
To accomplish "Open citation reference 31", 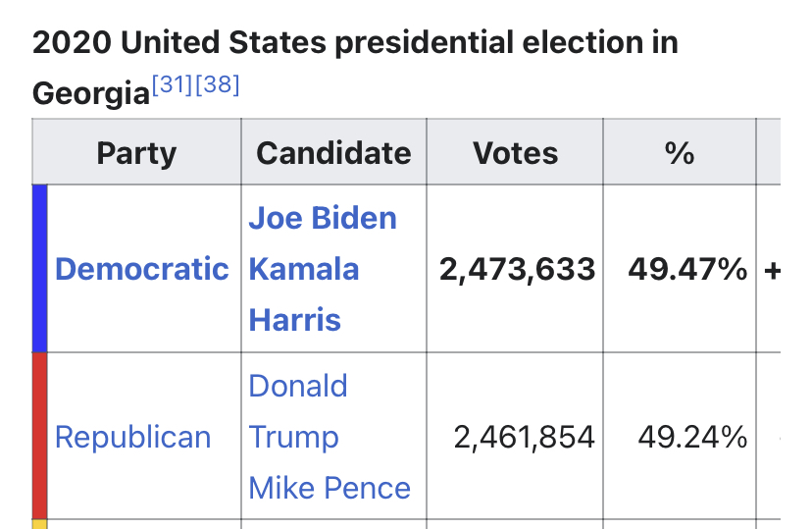I will tap(173, 86).
